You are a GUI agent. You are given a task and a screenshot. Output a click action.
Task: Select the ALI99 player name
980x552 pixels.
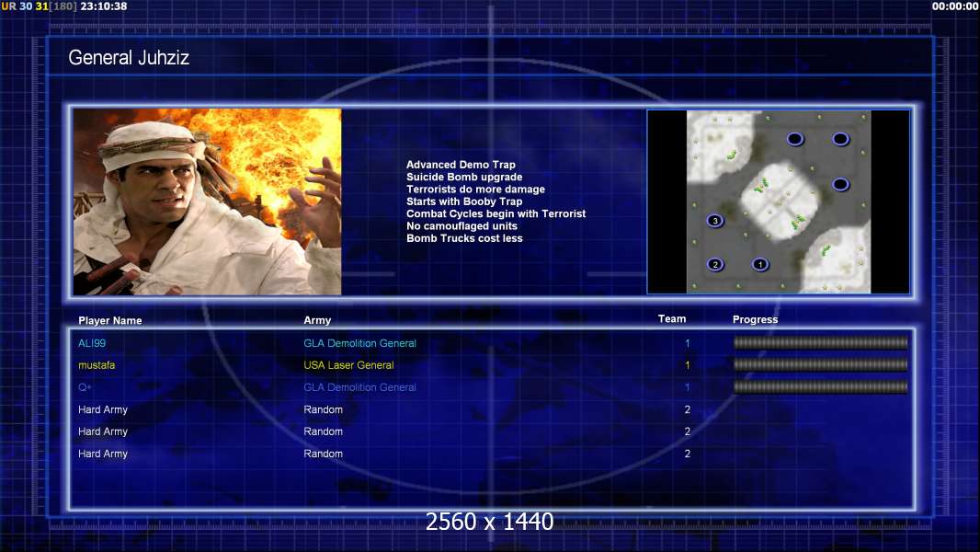[93, 343]
